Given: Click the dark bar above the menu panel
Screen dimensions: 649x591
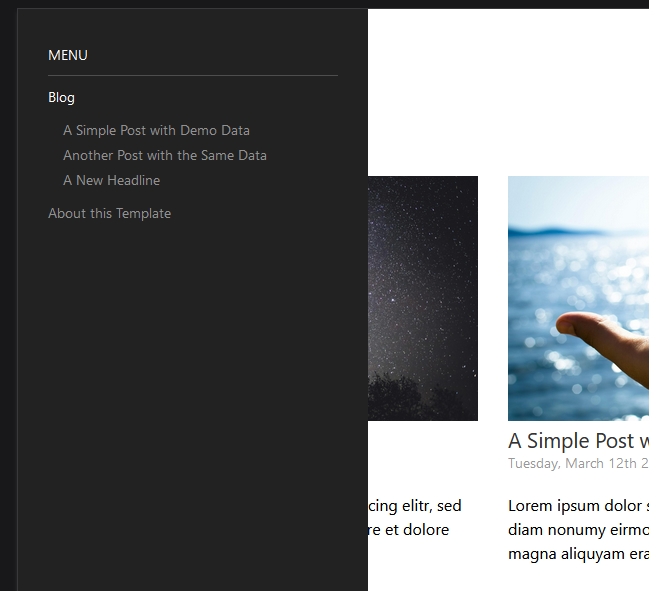Looking at the screenshot, I should pos(324,4).
